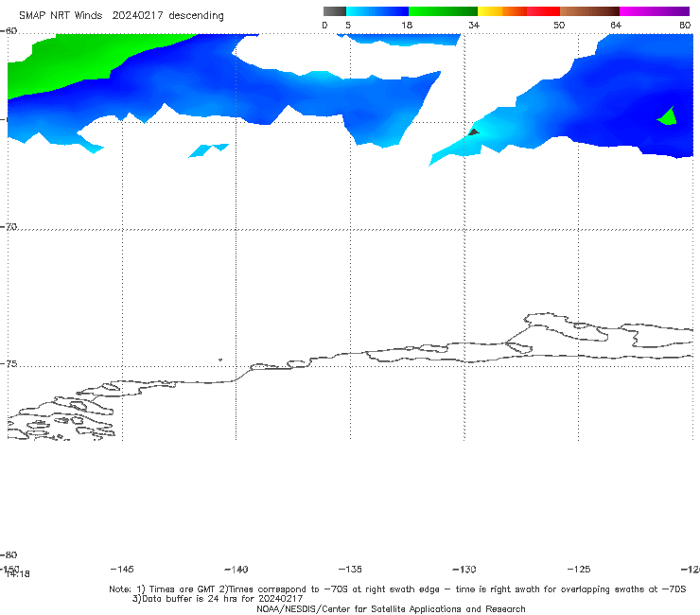Click the small green wind patch at right
Viewport: 700px width, 615px height.
pos(668,116)
